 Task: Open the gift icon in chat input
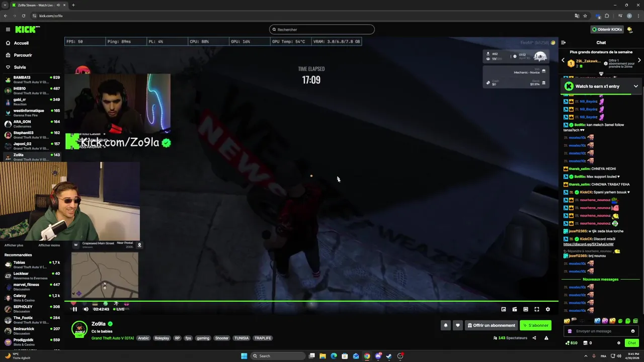tap(570, 331)
